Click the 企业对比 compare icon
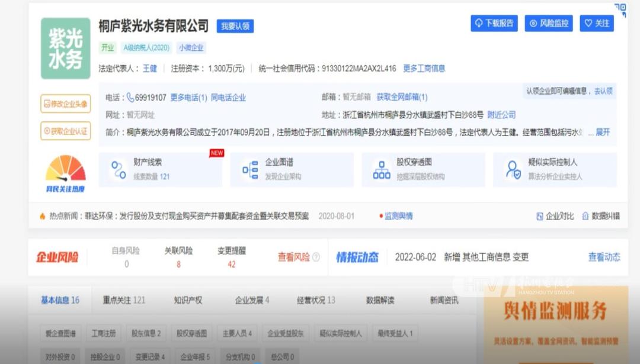The width and height of the screenshot is (640, 364). point(540,217)
